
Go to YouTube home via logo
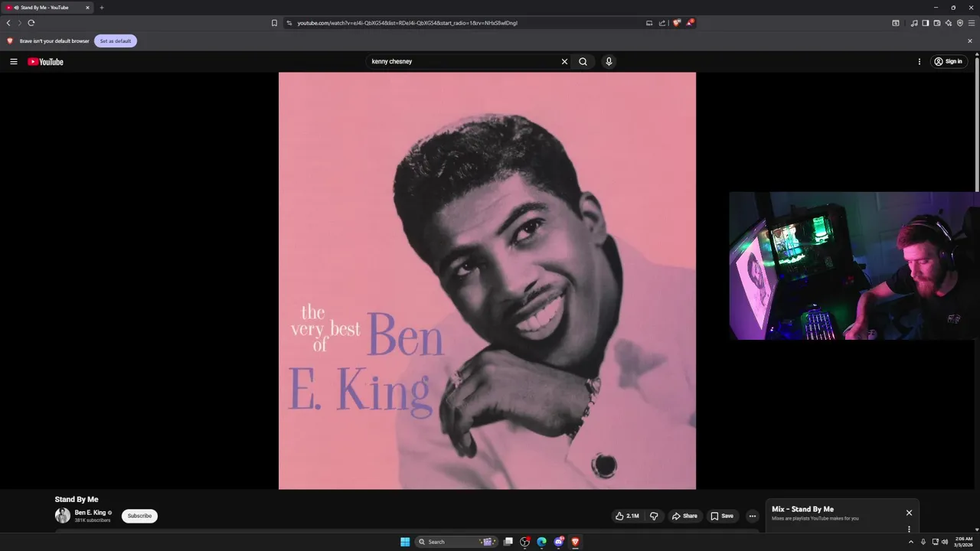tap(46, 61)
